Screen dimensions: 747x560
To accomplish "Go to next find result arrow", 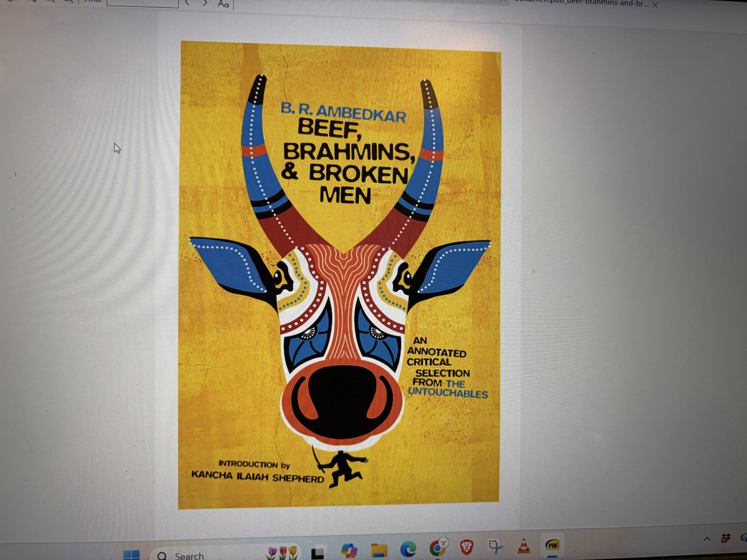I will (x=204, y=3).
